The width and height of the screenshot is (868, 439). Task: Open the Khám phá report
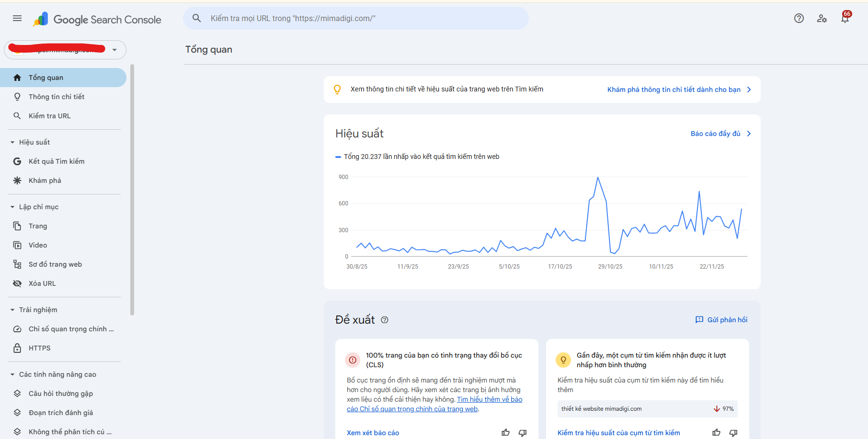pos(45,180)
